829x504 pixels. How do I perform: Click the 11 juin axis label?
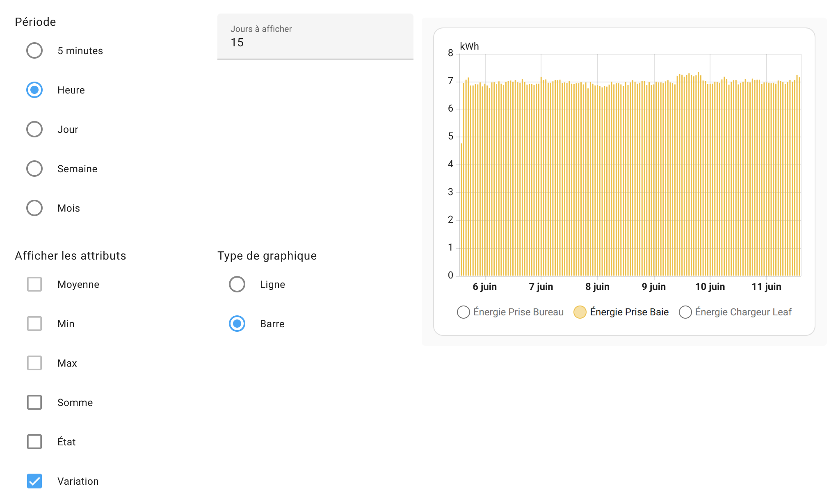click(x=767, y=287)
